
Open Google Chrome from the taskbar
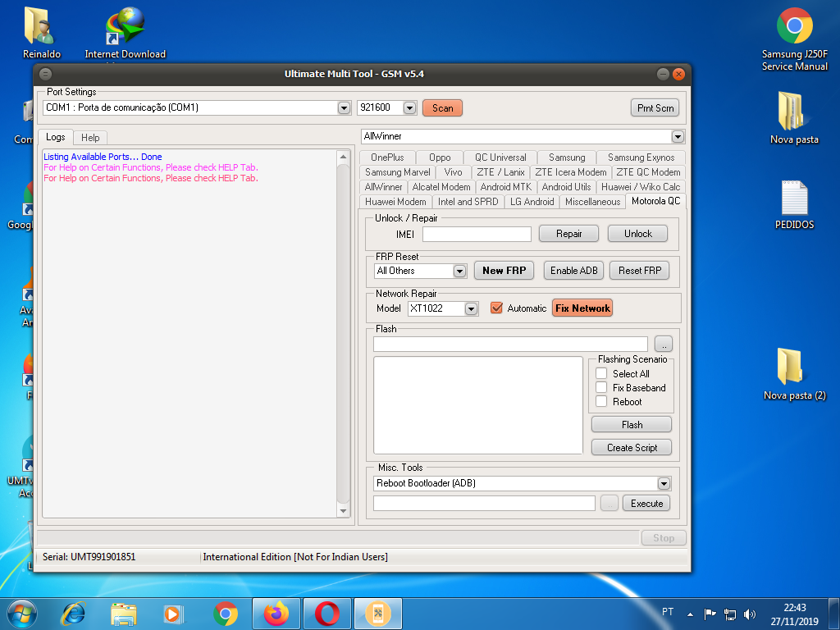pos(225,614)
